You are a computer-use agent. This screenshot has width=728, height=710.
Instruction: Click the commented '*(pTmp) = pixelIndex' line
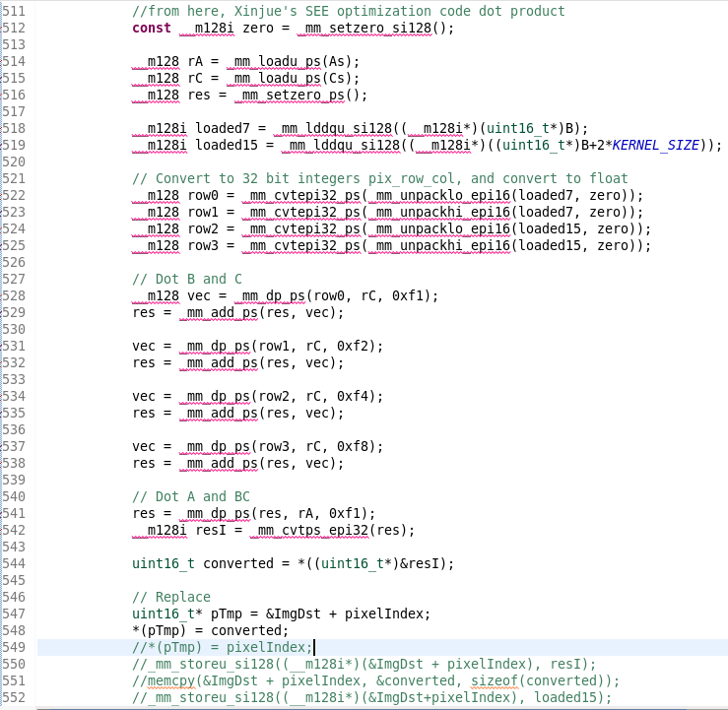pos(222,647)
